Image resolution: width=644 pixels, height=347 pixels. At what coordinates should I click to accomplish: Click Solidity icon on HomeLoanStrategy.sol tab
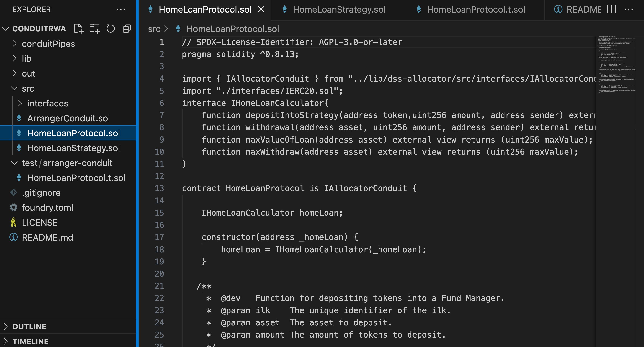(x=285, y=9)
